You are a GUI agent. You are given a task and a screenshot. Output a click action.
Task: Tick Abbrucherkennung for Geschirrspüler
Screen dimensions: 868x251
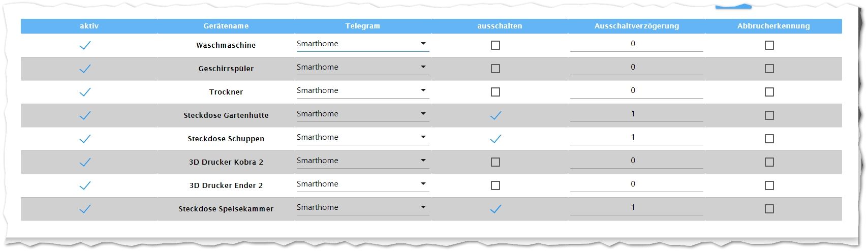click(x=769, y=69)
